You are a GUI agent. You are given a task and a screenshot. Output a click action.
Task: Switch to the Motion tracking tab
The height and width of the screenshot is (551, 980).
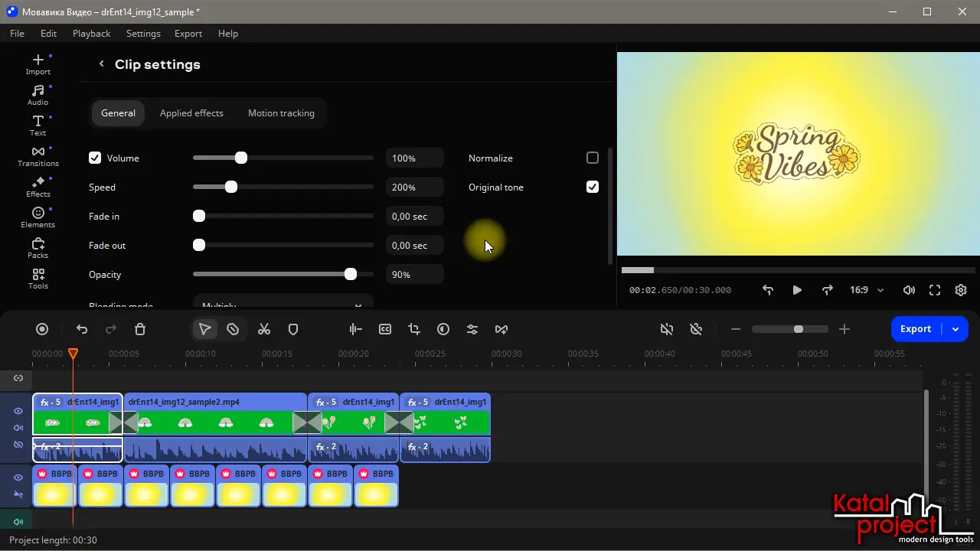(281, 113)
